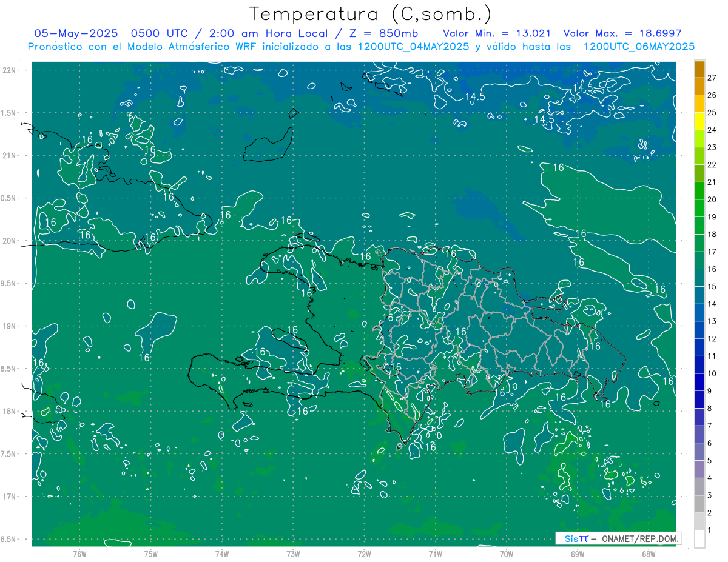Click the '8.5N' latitude label

tap(8, 369)
